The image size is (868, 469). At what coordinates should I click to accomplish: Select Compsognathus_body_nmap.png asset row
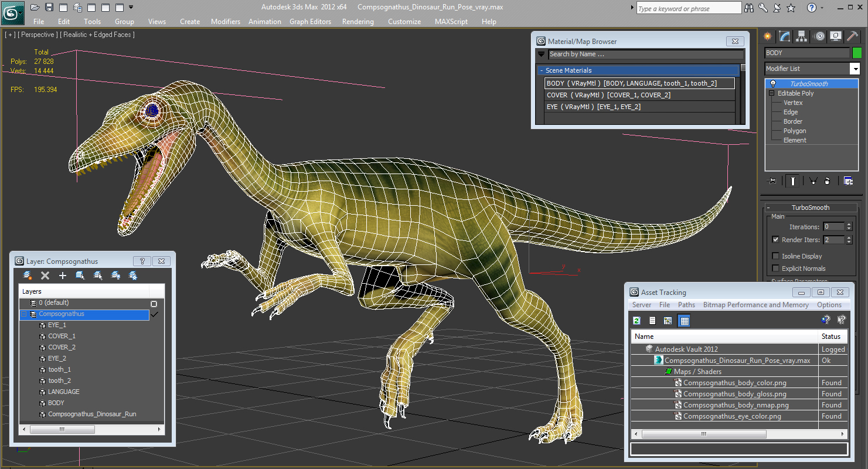(736, 405)
